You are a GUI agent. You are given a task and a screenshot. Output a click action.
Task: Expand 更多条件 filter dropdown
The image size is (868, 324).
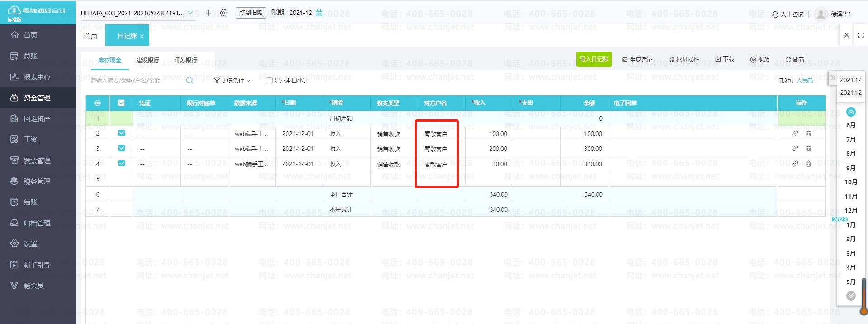coord(232,80)
